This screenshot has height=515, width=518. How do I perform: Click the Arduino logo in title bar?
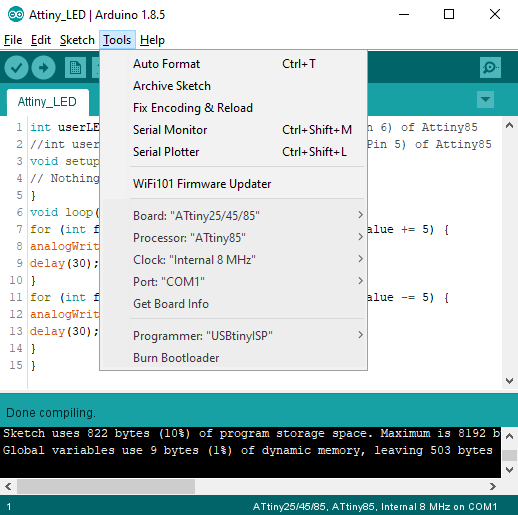pyautogui.click(x=16, y=15)
